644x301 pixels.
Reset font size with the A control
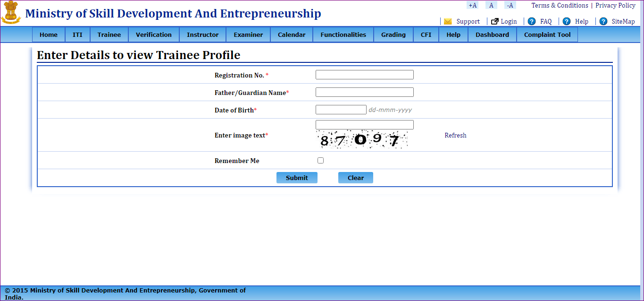[491, 5]
